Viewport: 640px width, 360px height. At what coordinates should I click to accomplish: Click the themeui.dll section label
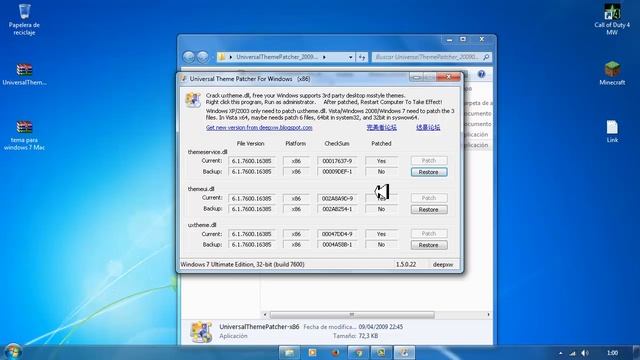(201, 189)
